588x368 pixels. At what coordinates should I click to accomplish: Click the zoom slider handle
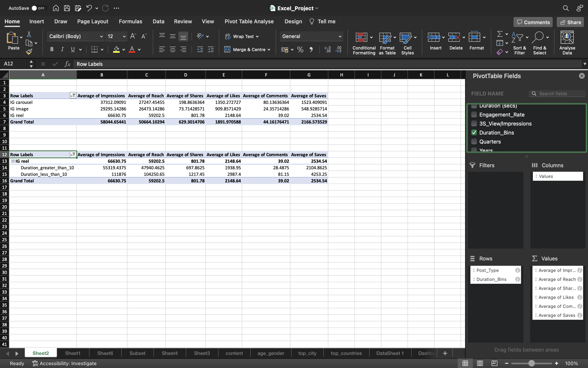tap(531, 363)
